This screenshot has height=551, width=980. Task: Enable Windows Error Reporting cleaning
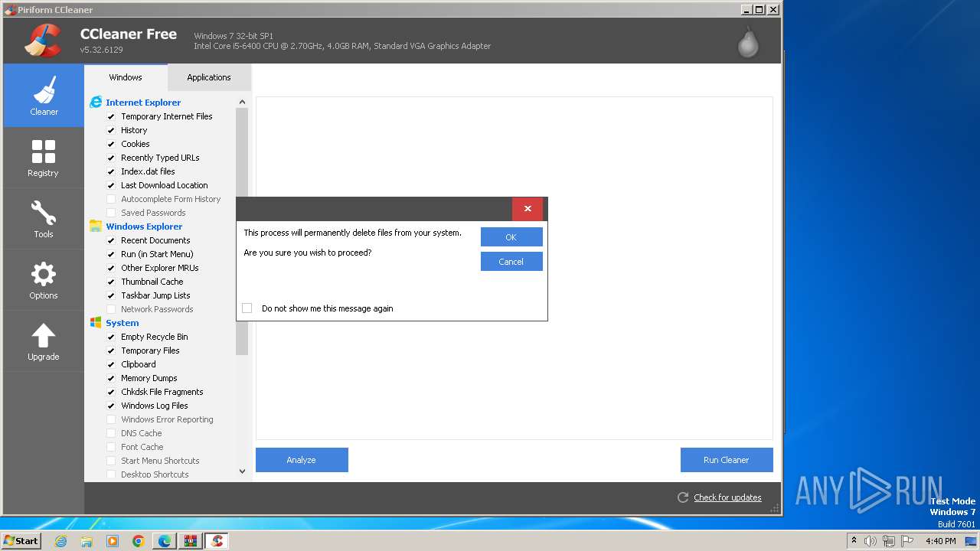pyautogui.click(x=111, y=419)
